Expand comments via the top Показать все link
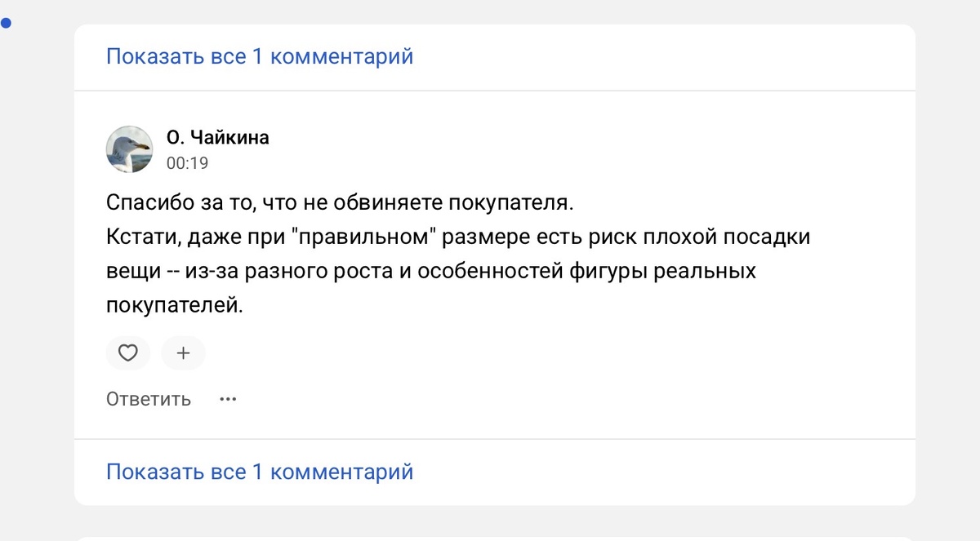This screenshot has width=980, height=541. coord(260,55)
